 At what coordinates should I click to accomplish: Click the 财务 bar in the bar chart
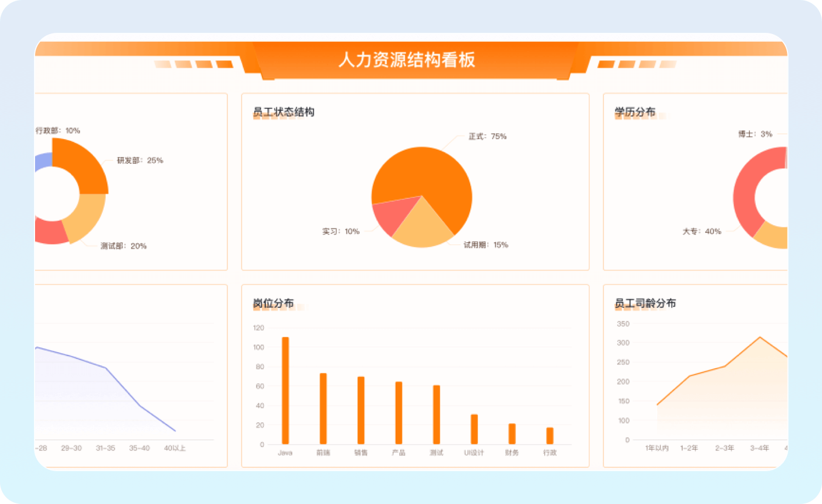512,434
